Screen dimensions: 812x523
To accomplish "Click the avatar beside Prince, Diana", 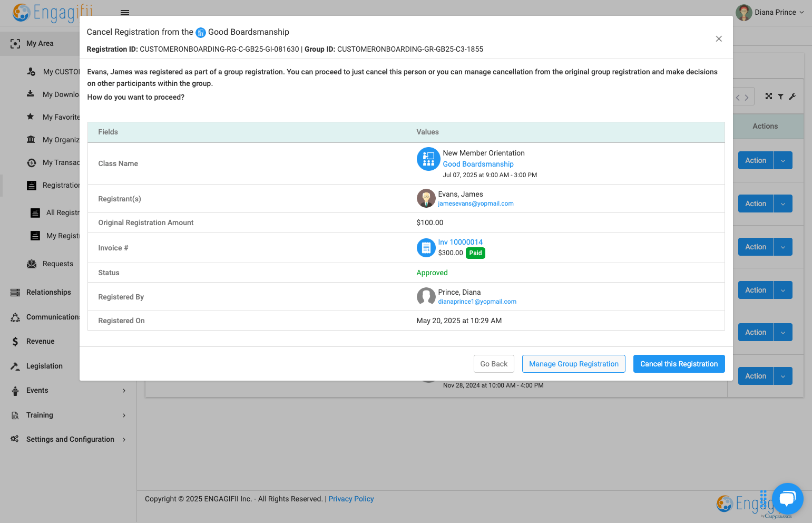I will (426, 296).
